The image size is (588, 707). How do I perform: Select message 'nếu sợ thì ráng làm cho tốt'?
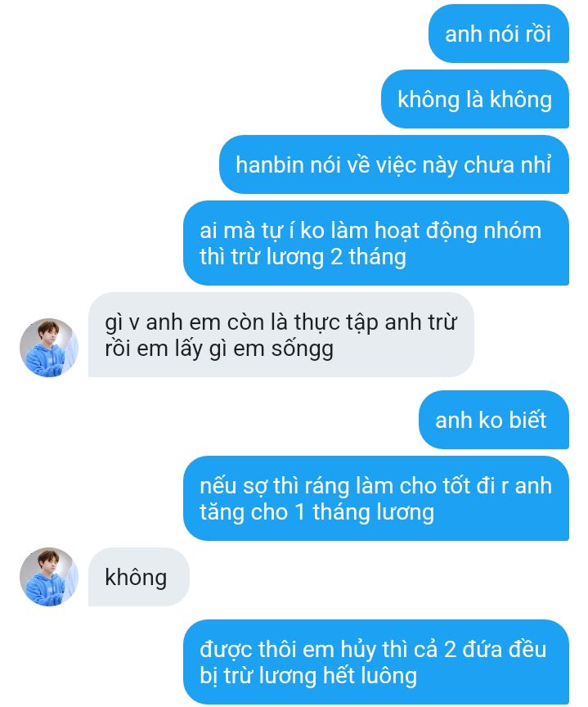(375, 498)
